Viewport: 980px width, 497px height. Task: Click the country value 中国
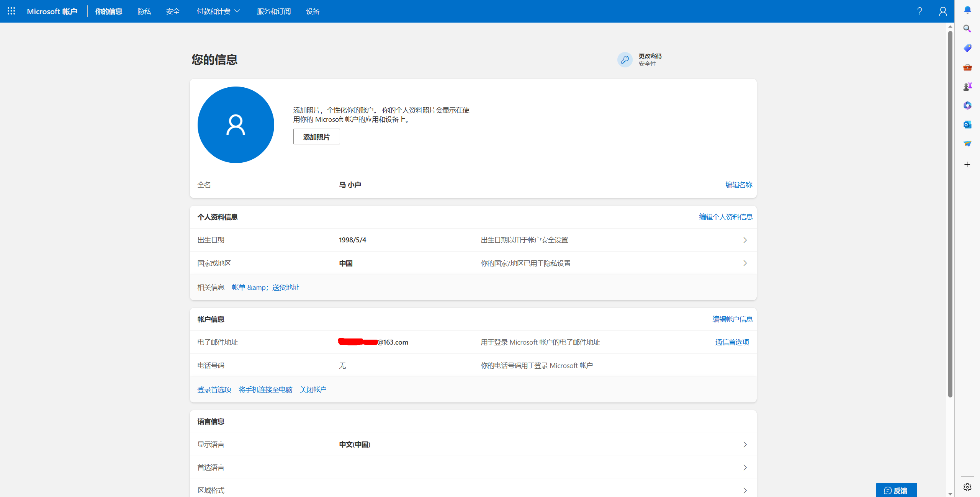346,263
